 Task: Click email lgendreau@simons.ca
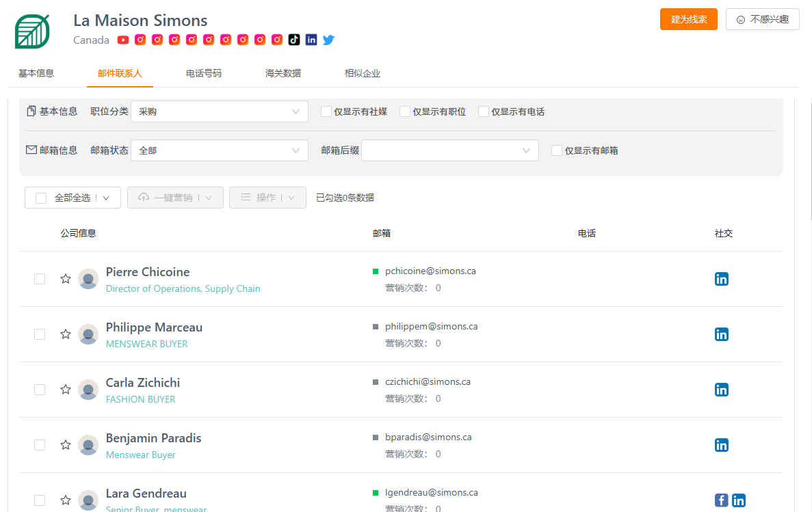pyautogui.click(x=432, y=493)
